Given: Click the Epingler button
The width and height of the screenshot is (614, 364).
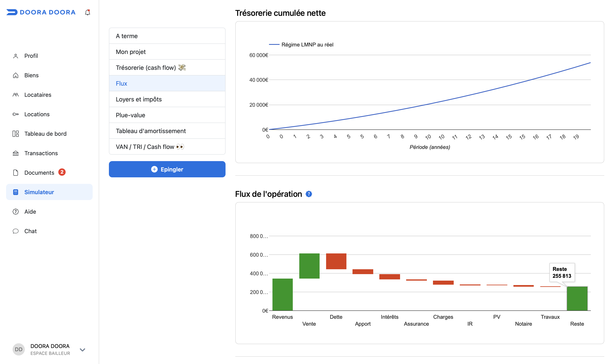Looking at the screenshot, I should coord(167,169).
